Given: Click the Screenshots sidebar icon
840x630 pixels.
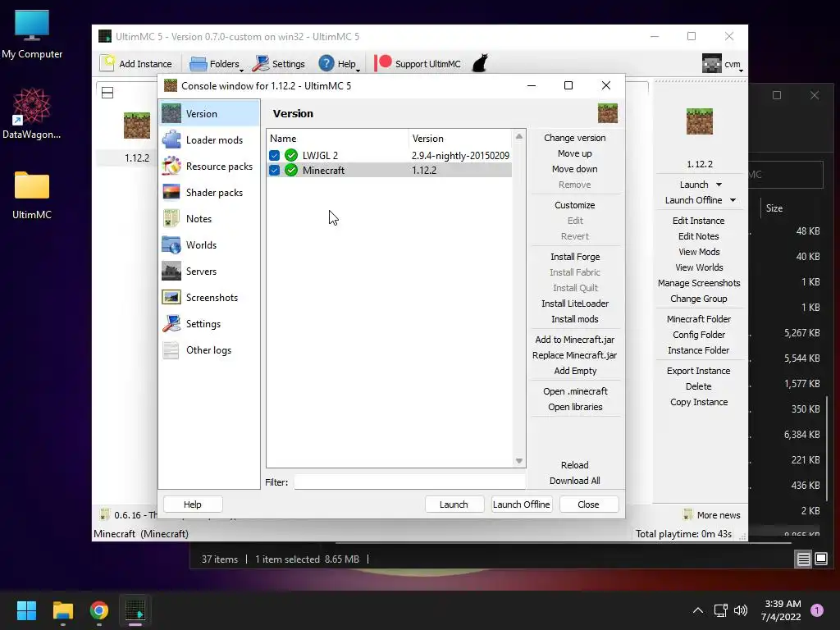Looking at the screenshot, I should [x=171, y=297].
